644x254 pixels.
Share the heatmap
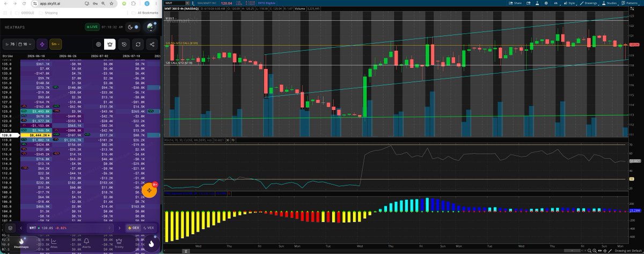pyautogui.click(x=152, y=44)
